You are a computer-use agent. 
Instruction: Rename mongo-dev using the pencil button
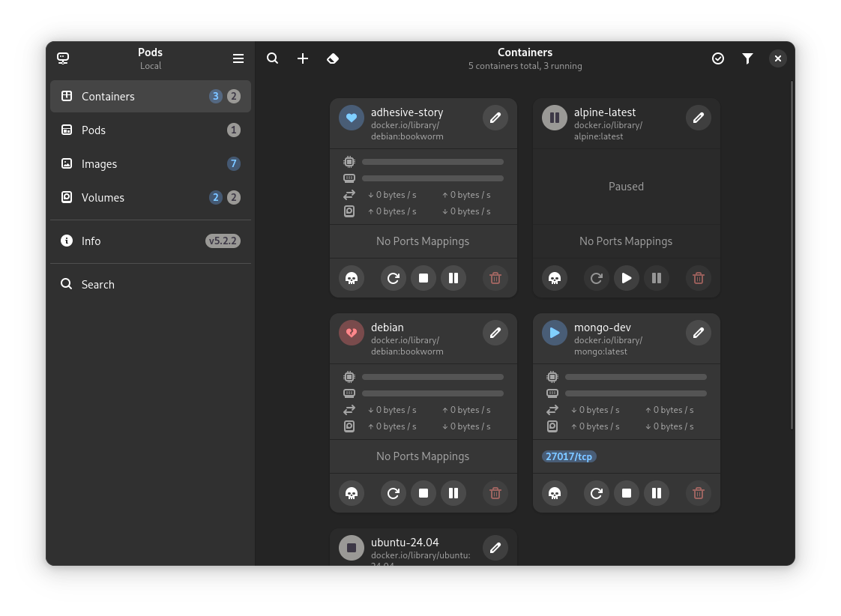pos(699,333)
